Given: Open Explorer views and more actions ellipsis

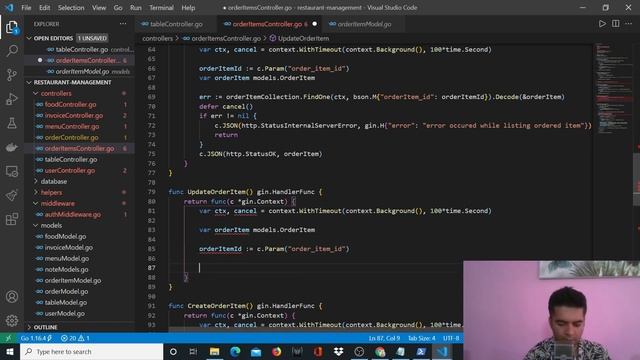Looking at the screenshot, I should [x=123, y=24].
